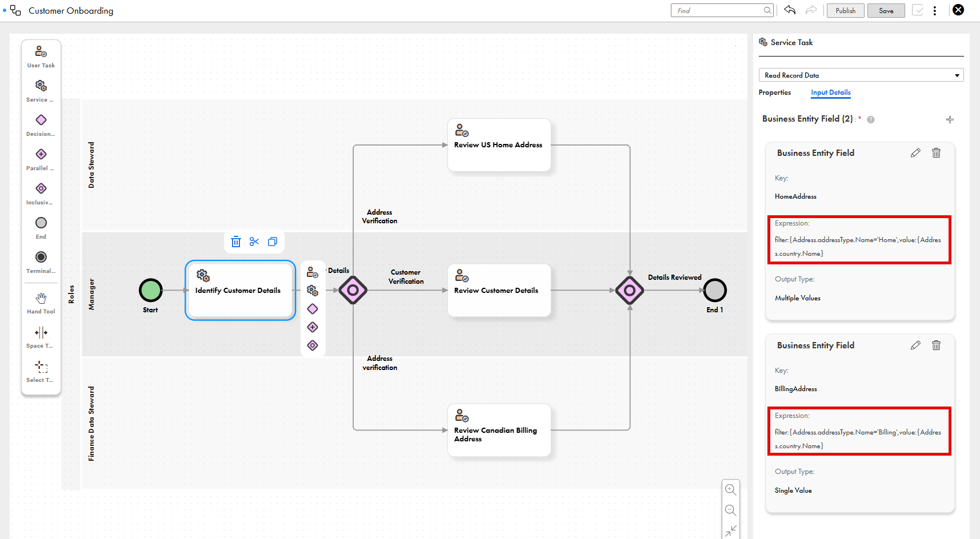
Task: Click the redo arrow in the header
Action: point(811,10)
